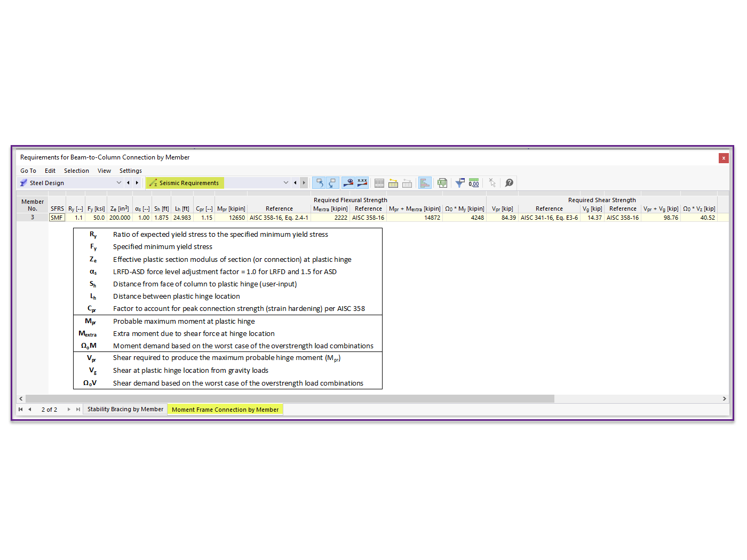
Task: Toggle the yellow table rows display mode
Action: (x=393, y=182)
